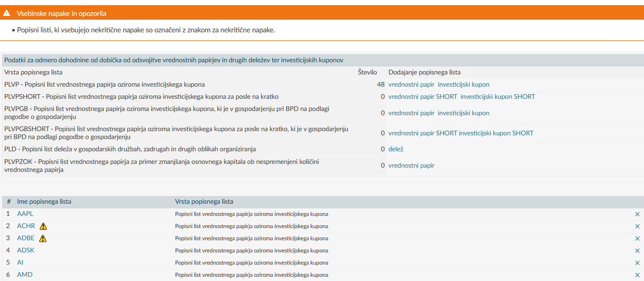Delete the ADBE row using X
This screenshot has height=281, width=644.
tap(637, 238)
